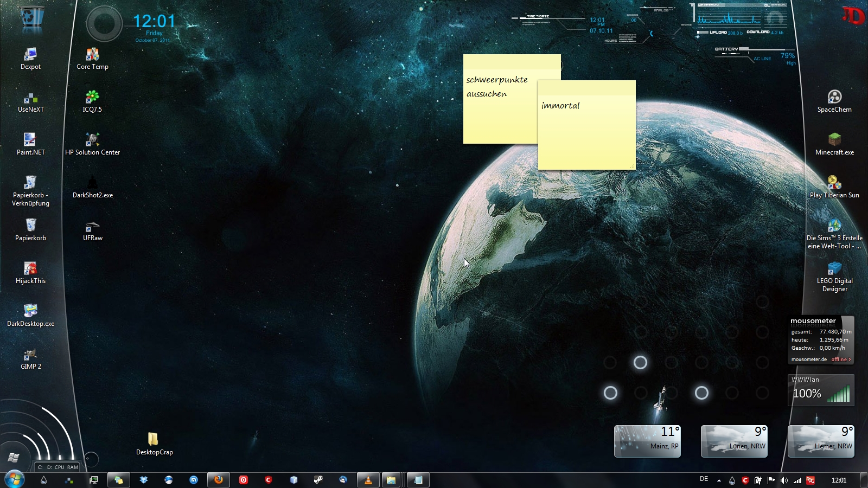
Task: Click the WWWlan 100% signal gadget
Action: (x=821, y=390)
